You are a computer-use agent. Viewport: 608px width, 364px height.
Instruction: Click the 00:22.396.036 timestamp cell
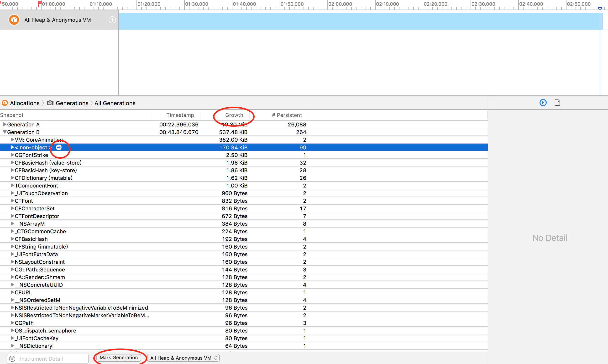click(179, 124)
